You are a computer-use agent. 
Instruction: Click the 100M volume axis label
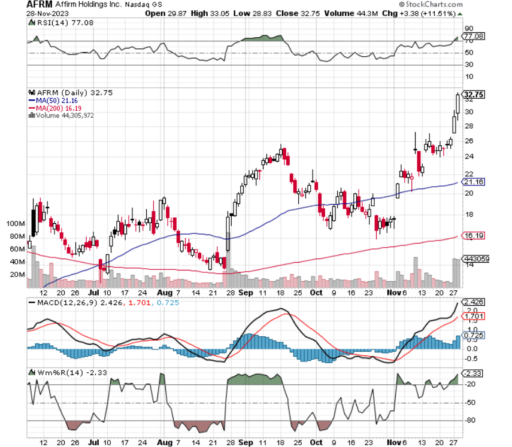[x=15, y=223]
